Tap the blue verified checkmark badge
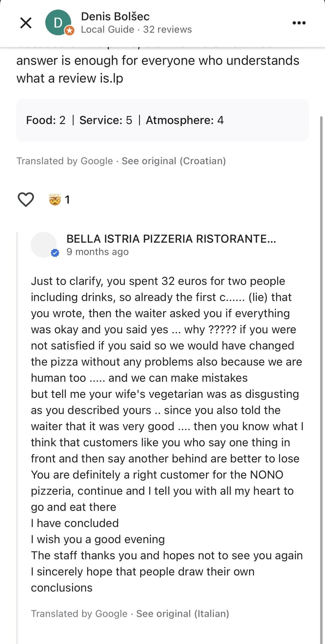The image size is (325, 644). [x=55, y=253]
